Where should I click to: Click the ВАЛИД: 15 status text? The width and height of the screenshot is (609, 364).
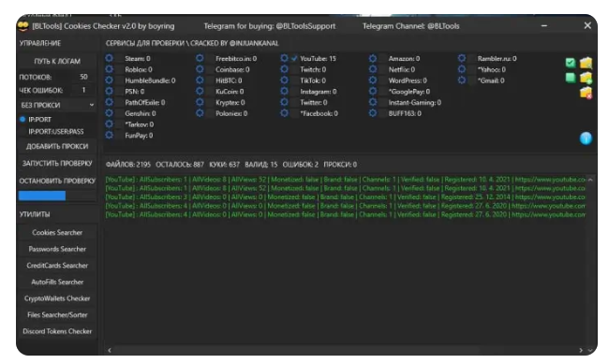click(x=261, y=165)
